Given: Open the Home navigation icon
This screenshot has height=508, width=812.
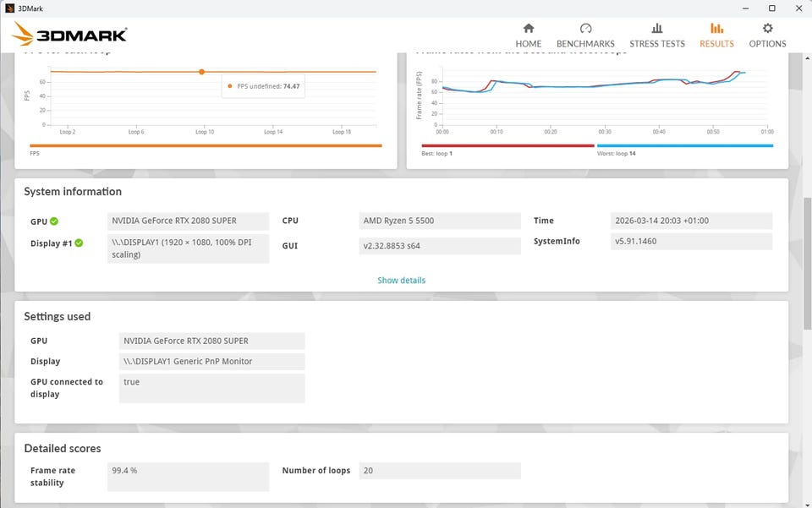Looking at the screenshot, I should (x=528, y=28).
